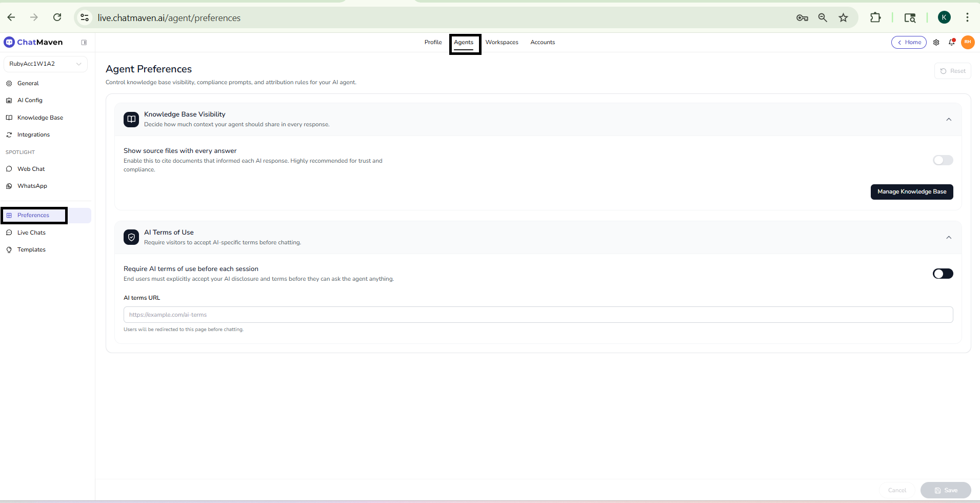
Task: Click the RH user avatar
Action: click(x=968, y=42)
